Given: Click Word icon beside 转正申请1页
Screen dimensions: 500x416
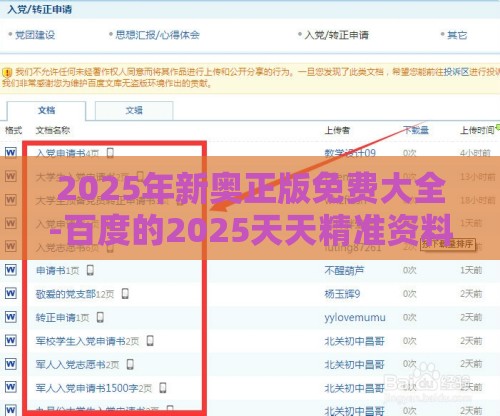Looking at the screenshot, I should coord(11,317).
